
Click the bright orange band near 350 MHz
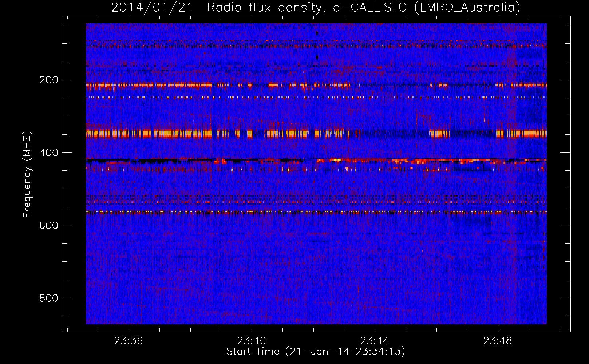[316, 134]
